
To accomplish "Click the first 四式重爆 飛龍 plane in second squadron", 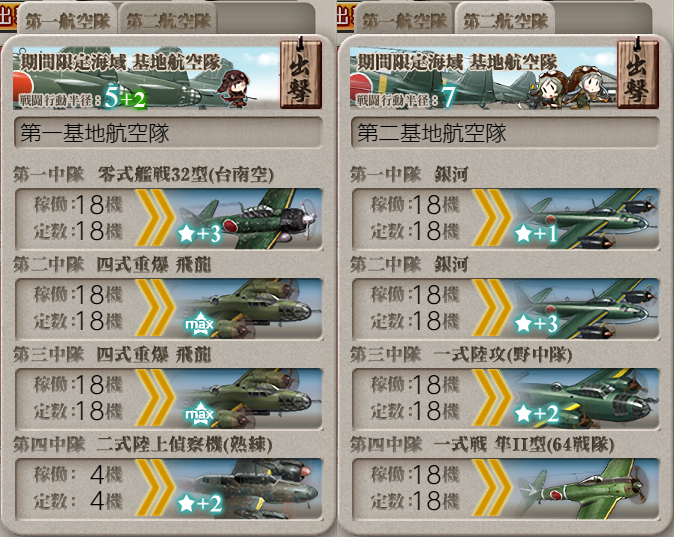I will click(169, 309).
